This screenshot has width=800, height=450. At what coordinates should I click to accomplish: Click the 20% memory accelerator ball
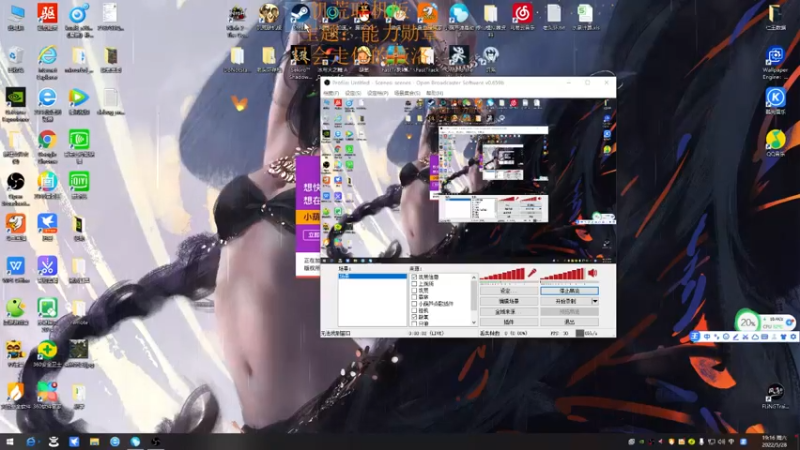point(747,322)
